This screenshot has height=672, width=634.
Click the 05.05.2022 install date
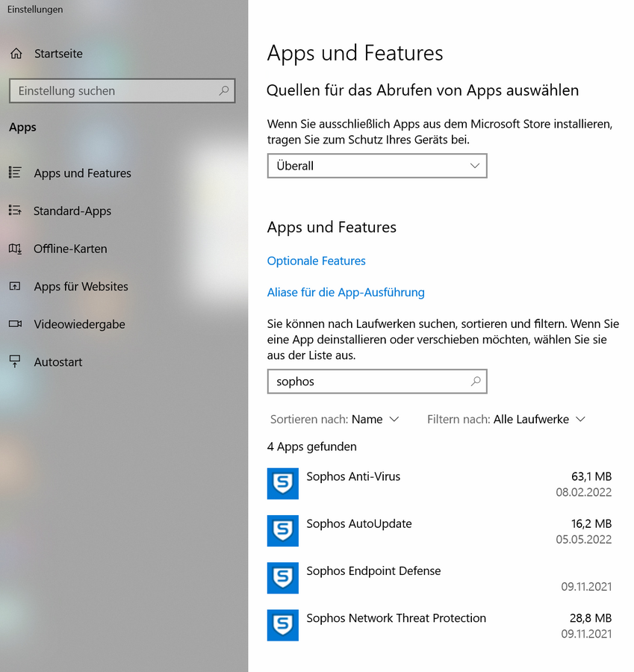tap(584, 539)
